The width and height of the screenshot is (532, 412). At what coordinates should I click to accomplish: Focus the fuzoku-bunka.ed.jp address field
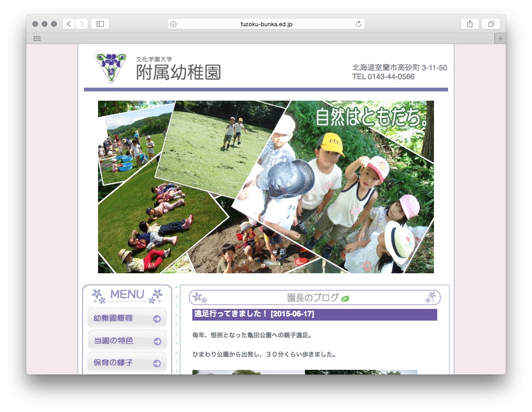pos(266,24)
